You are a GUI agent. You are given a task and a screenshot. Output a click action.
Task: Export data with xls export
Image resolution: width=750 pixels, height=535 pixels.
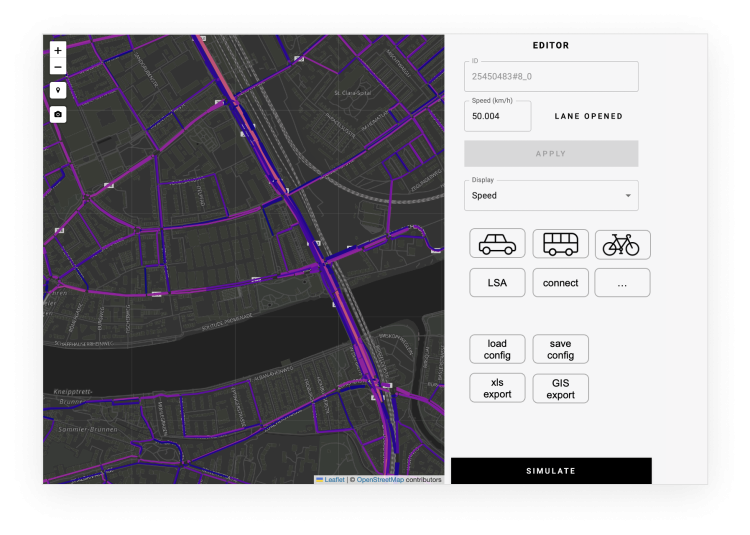497,388
